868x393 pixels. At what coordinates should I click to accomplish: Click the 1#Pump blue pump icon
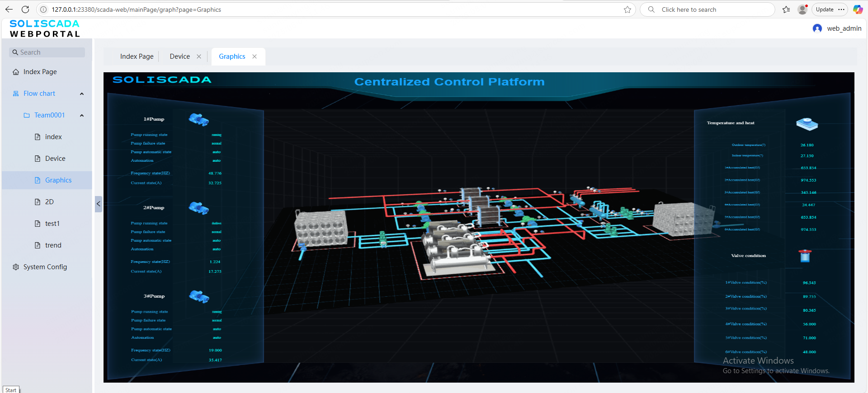point(198,120)
